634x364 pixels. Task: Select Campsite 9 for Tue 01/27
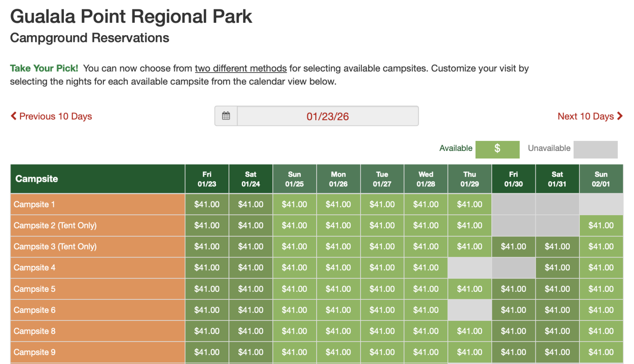pyautogui.click(x=382, y=352)
